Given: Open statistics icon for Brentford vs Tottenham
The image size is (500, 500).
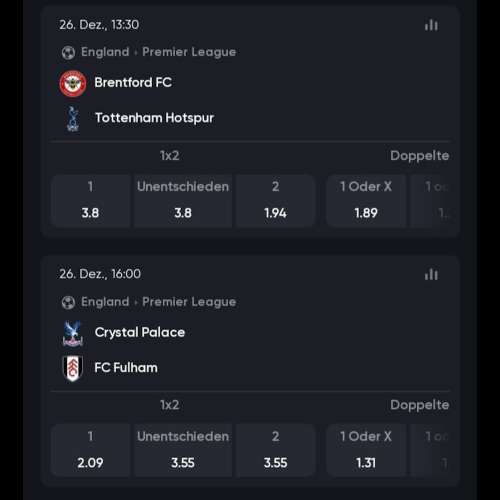Looking at the screenshot, I should point(431,25).
